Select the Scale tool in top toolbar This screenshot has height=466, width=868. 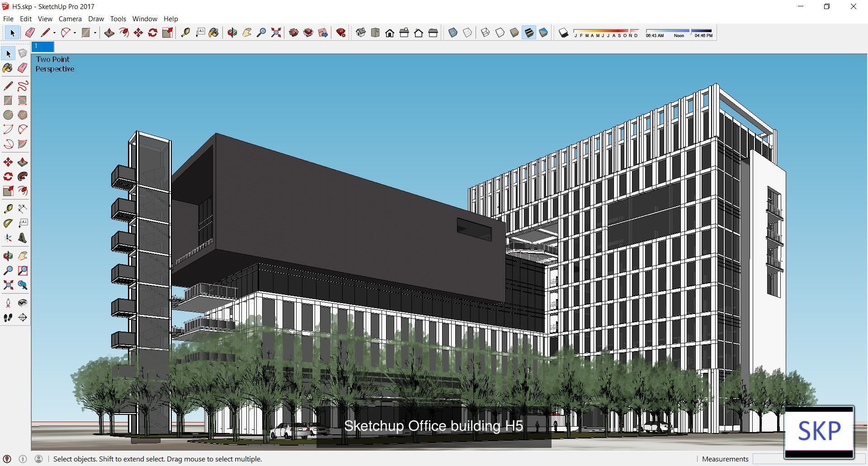tap(167, 33)
